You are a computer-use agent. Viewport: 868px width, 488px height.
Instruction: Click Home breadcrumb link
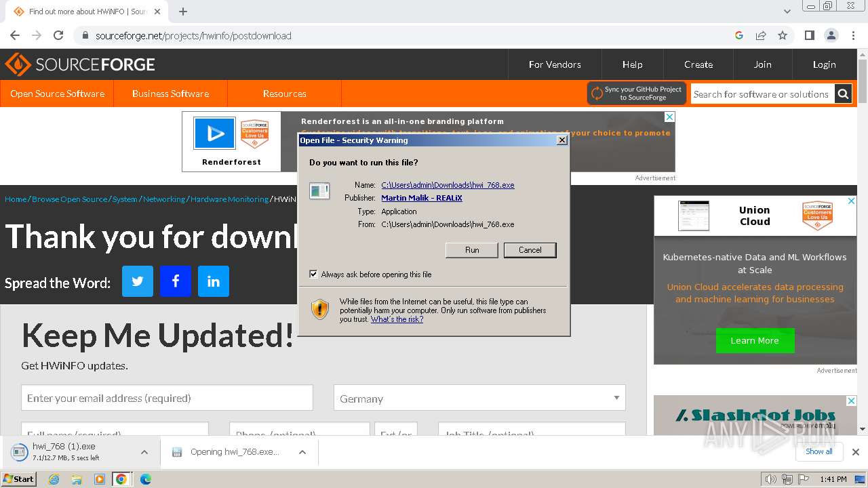[16, 199]
